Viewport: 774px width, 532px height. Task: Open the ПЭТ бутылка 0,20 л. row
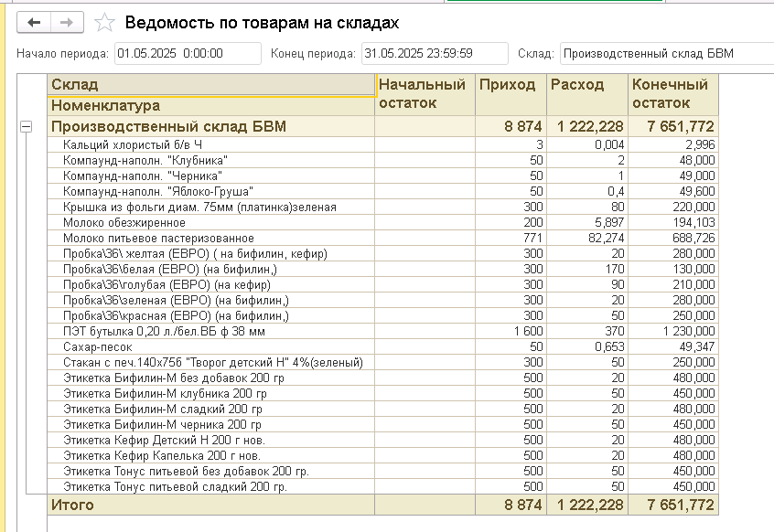pyautogui.click(x=164, y=331)
